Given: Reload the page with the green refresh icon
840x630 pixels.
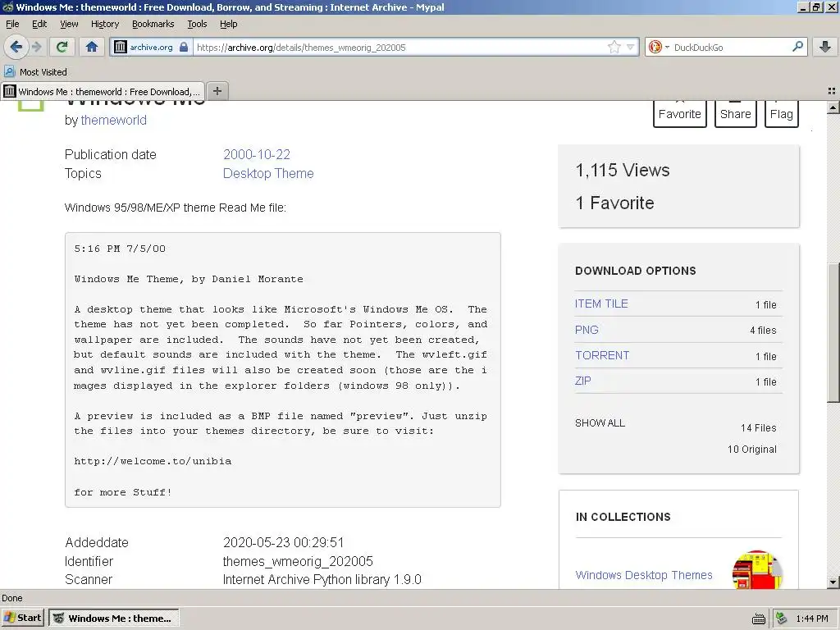Looking at the screenshot, I should click(62, 47).
